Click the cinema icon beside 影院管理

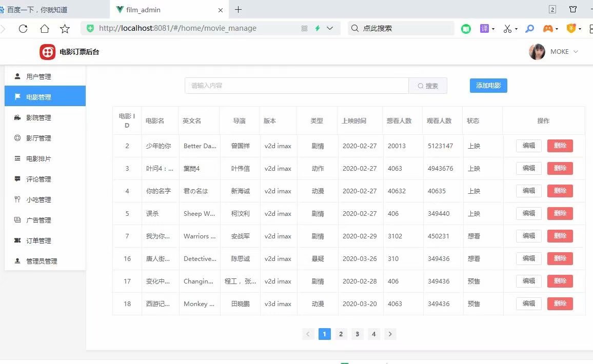click(x=17, y=117)
